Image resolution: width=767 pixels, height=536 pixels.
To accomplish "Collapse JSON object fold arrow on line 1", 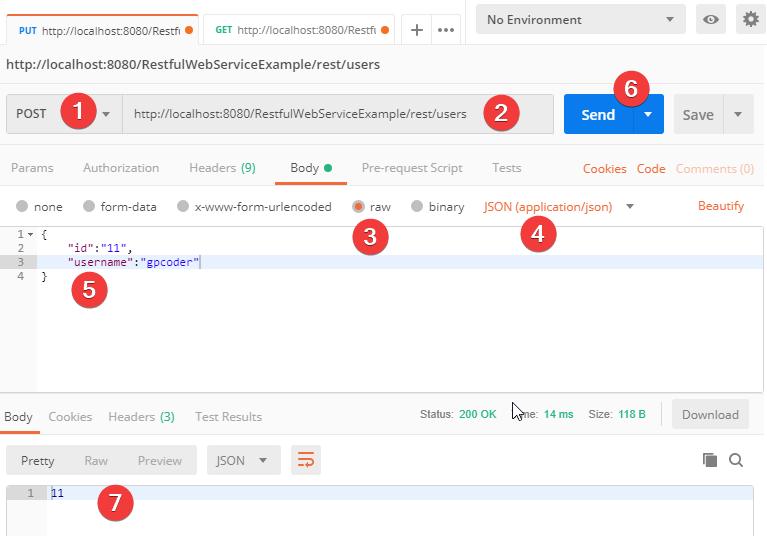I will [x=30, y=234].
